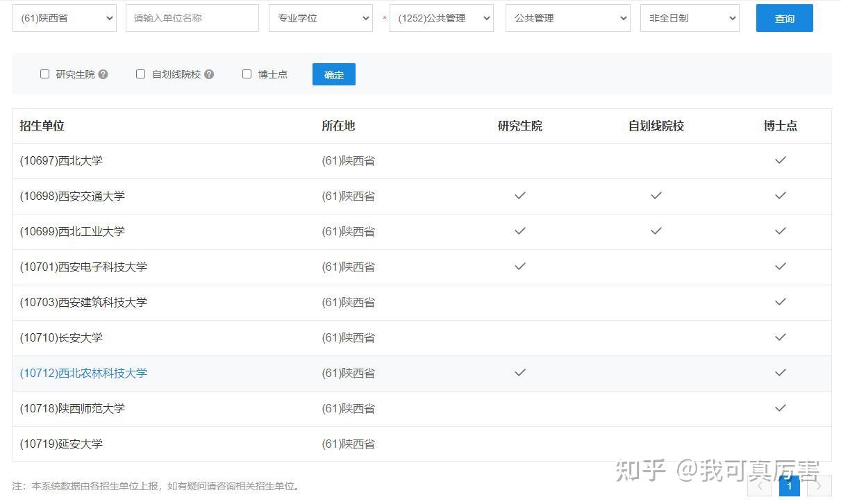
Task: Click (61)陕西省 in the 西北大学 row
Action: point(348,160)
